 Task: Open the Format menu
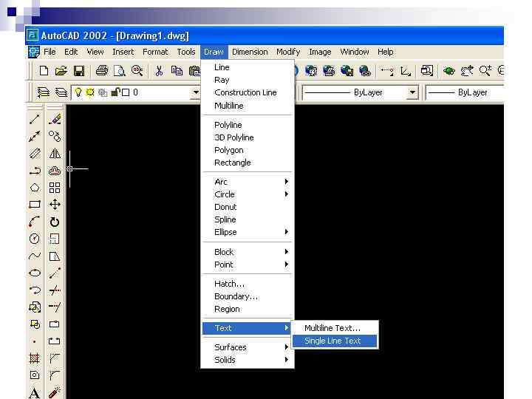point(155,52)
